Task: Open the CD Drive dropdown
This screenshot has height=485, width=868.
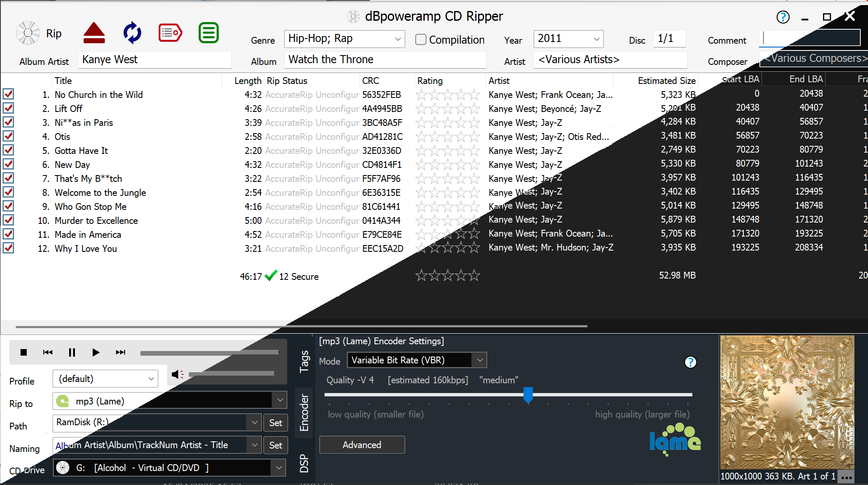Action: [x=278, y=468]
